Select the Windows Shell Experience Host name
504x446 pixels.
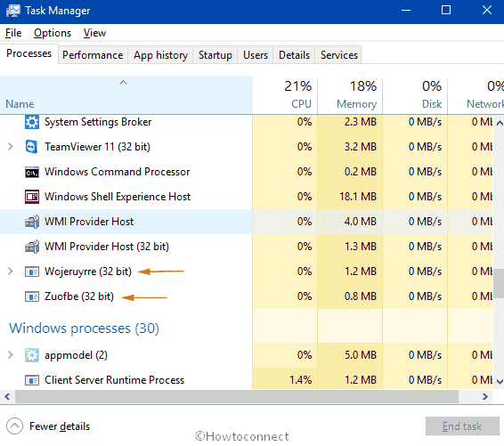[x=118, y=197]
